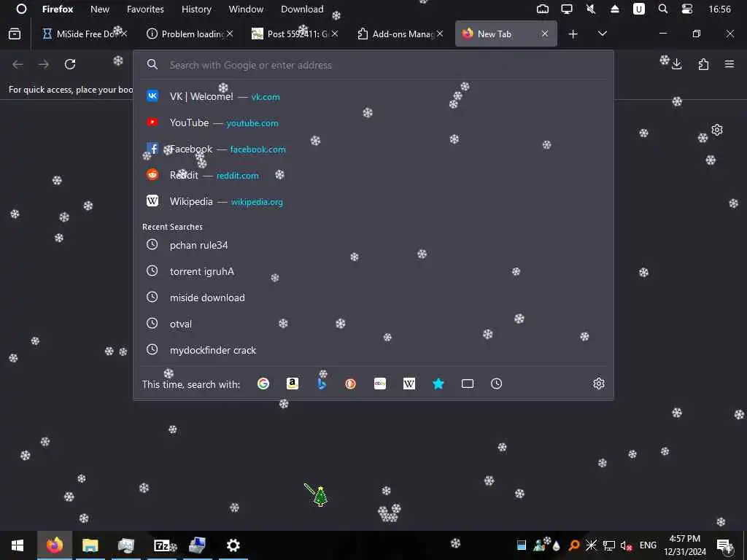Image resolution: width=747 pixels, height=560 pixels.
Task: Open 7-Zip from the taskbar
Action: tap(161, 545)
